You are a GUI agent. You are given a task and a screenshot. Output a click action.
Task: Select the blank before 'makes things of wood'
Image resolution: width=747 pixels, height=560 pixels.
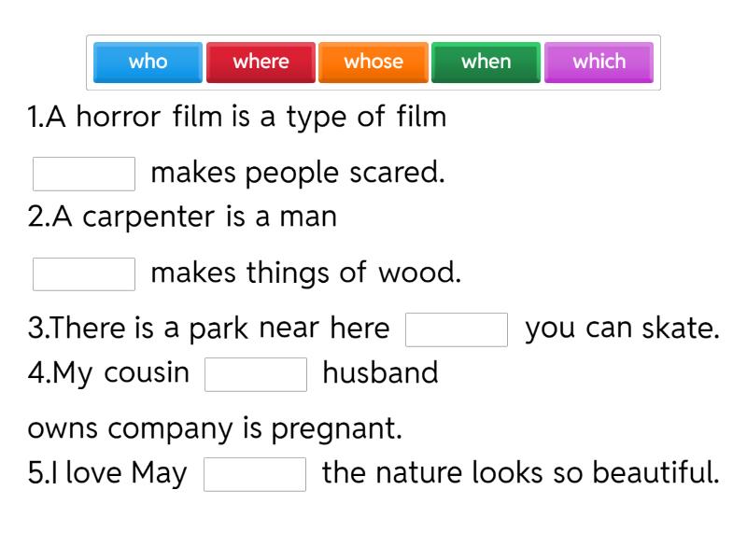tap(84, 273)
